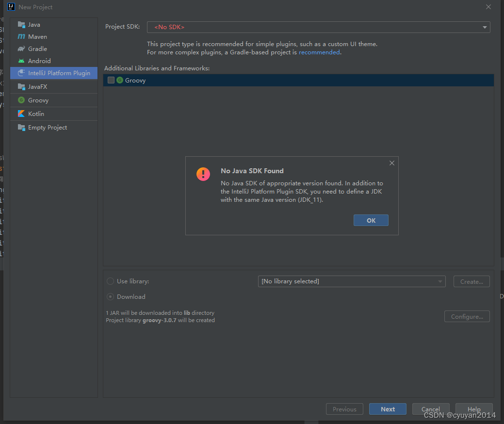Click the Kotlin logo icon
The image size is (504, 424).
coord(21,114)
